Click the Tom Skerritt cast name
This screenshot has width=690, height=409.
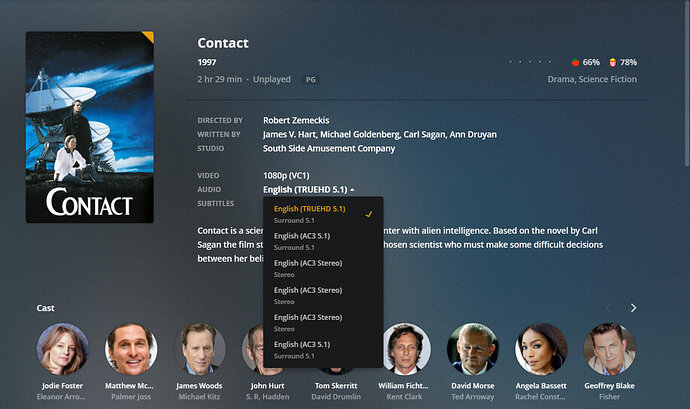[336, 386]
